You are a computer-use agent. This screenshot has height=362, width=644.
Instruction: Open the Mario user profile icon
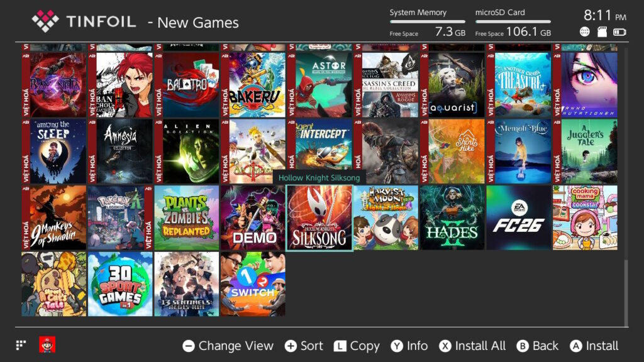[47, 344]
